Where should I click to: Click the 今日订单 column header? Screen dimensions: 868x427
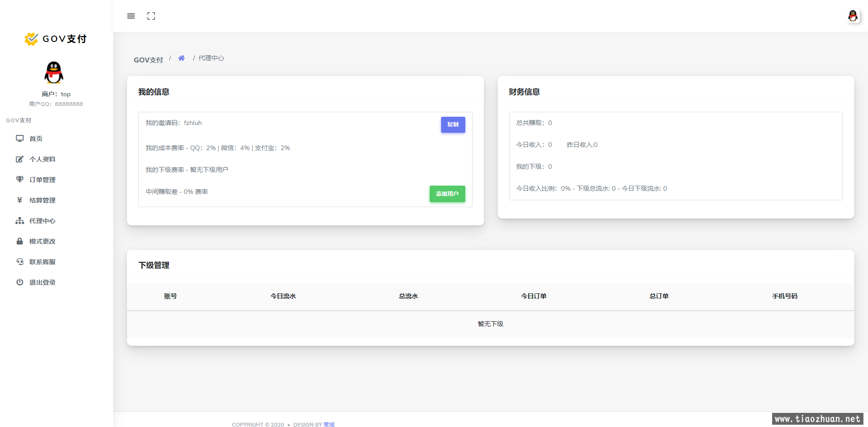coord(534,296)
